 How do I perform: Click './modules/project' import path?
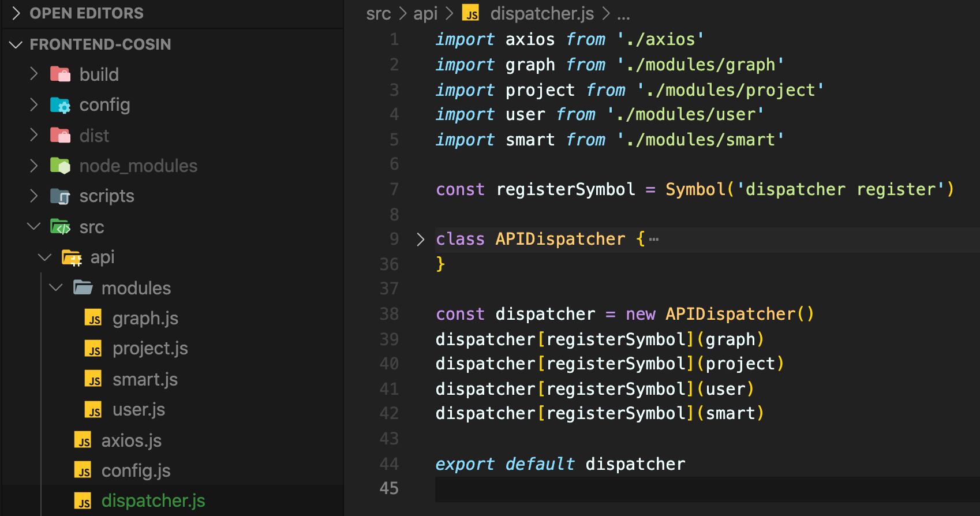[x=731, y=90]
